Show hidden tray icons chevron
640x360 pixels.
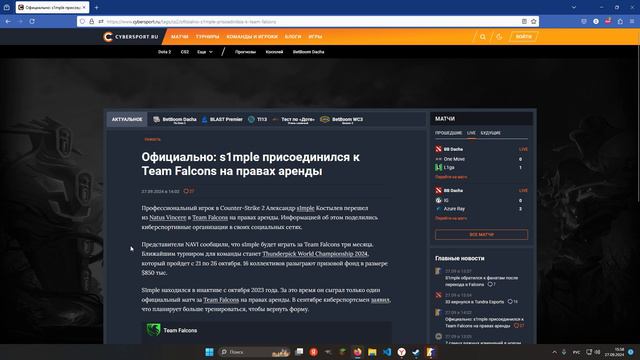tap(554, 352)
